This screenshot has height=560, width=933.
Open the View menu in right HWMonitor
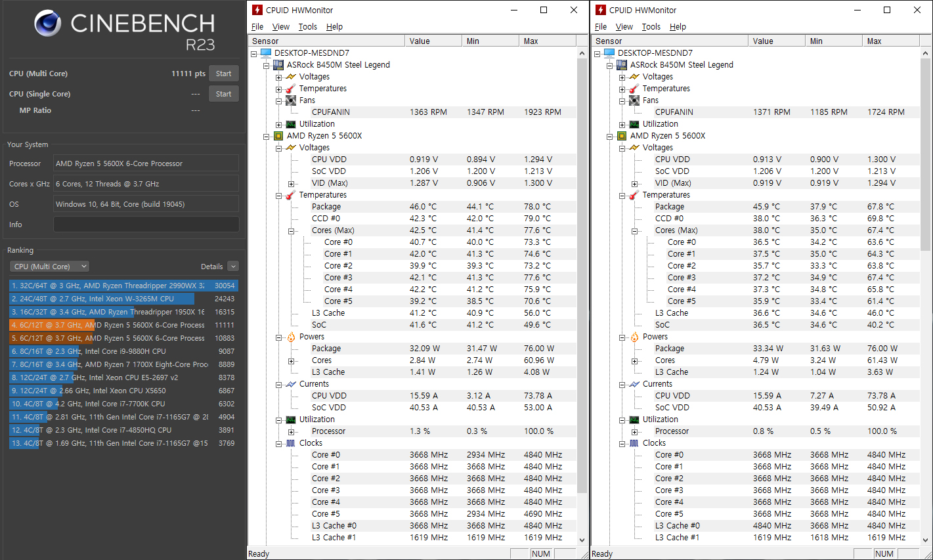[x=624, y=27]
